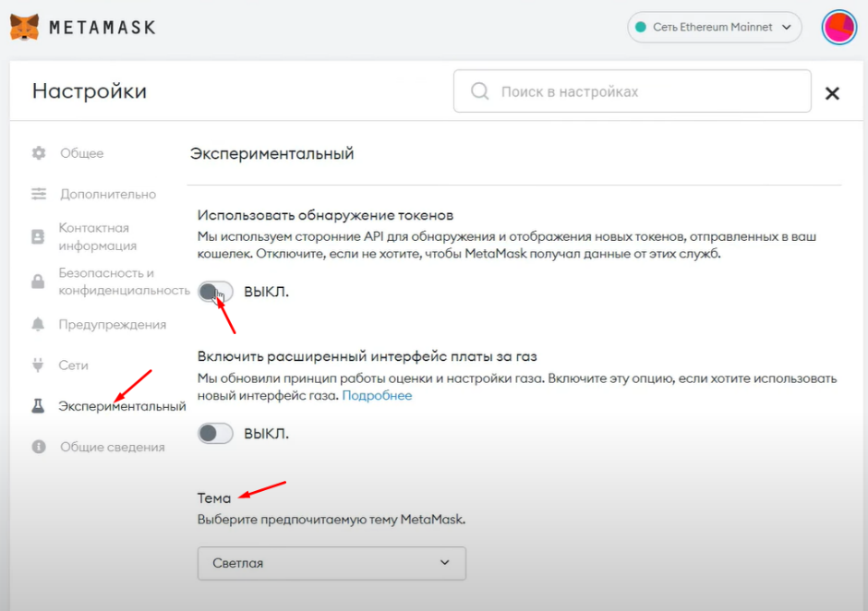The image size is (868, 611).
Task: Open the Дополнительно settings section
Action: 108,194
